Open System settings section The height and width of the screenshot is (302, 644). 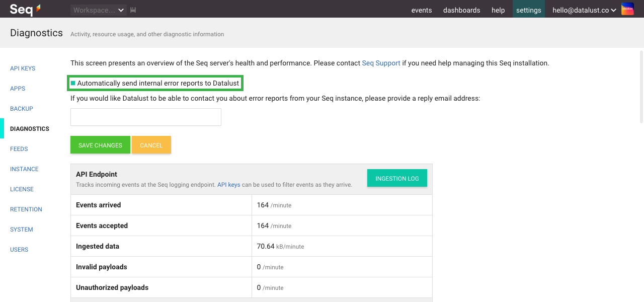tap(22, 230)
